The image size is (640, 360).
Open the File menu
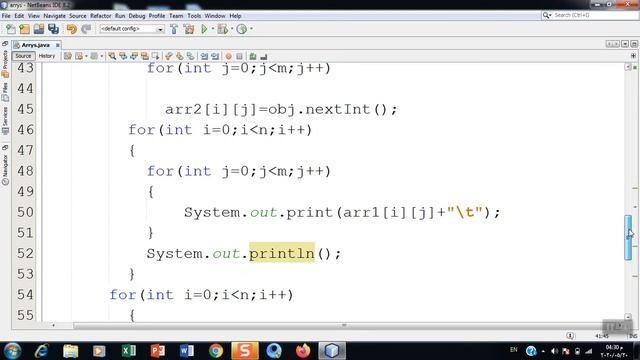tap(6, 16)
